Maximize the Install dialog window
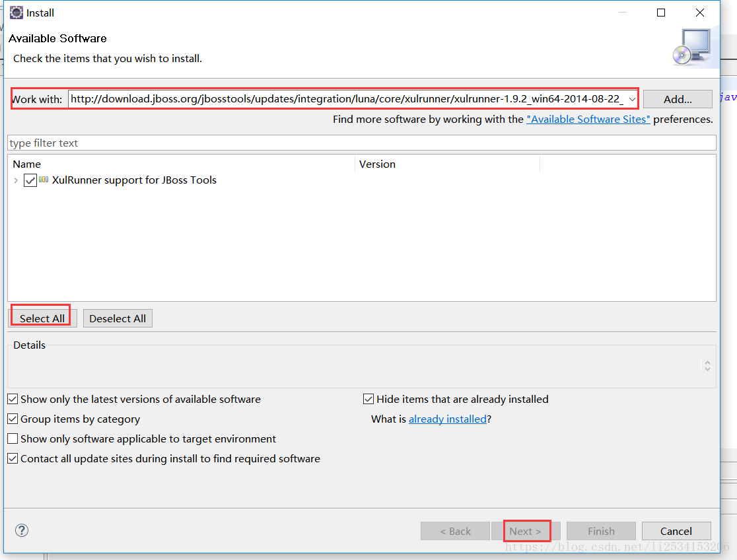 click(x=661, y=13)
